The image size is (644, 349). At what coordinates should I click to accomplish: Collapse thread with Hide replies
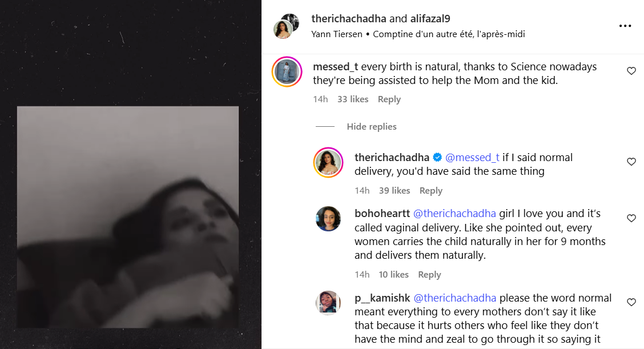(371, 127)
